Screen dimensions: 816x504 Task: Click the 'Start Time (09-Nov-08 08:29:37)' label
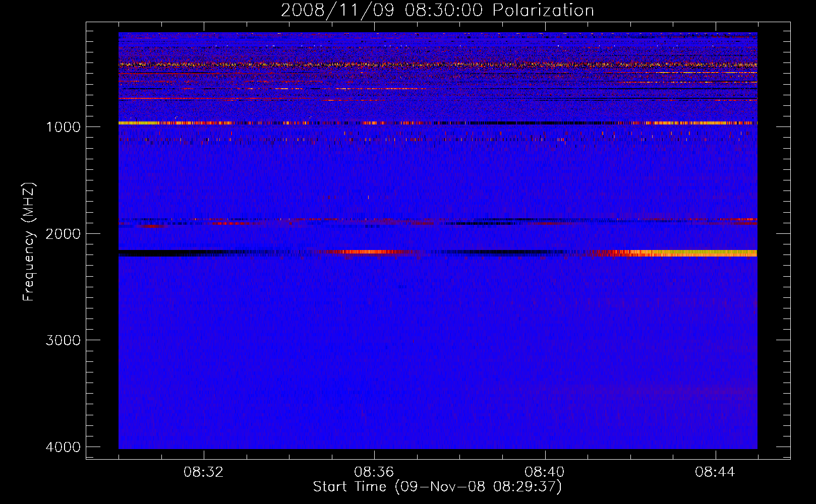click(x=437, y=487)
